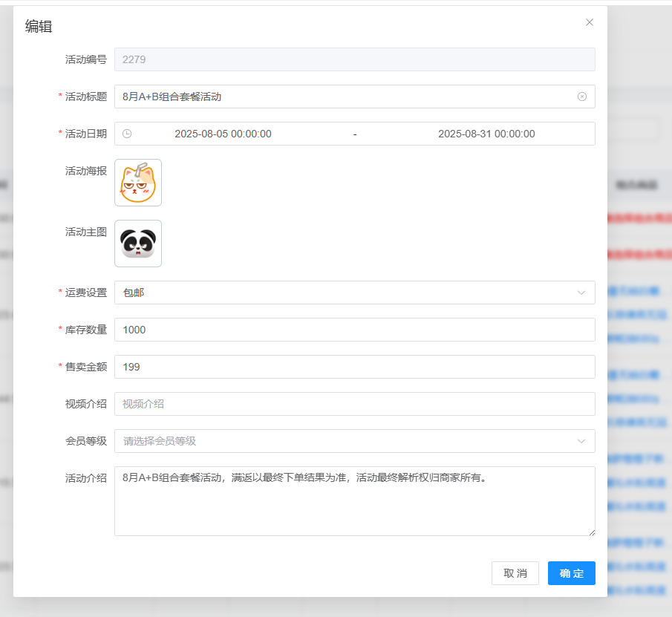The height and width of the screenshot is (617, 672).
Task: Select the cat image under 活动海报
Action: tap(138, 183)
